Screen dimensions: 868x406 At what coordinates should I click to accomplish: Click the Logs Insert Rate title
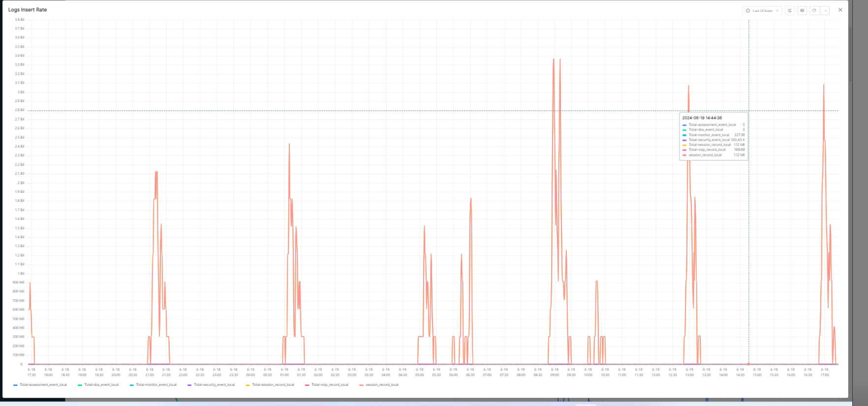coord(28,10)
